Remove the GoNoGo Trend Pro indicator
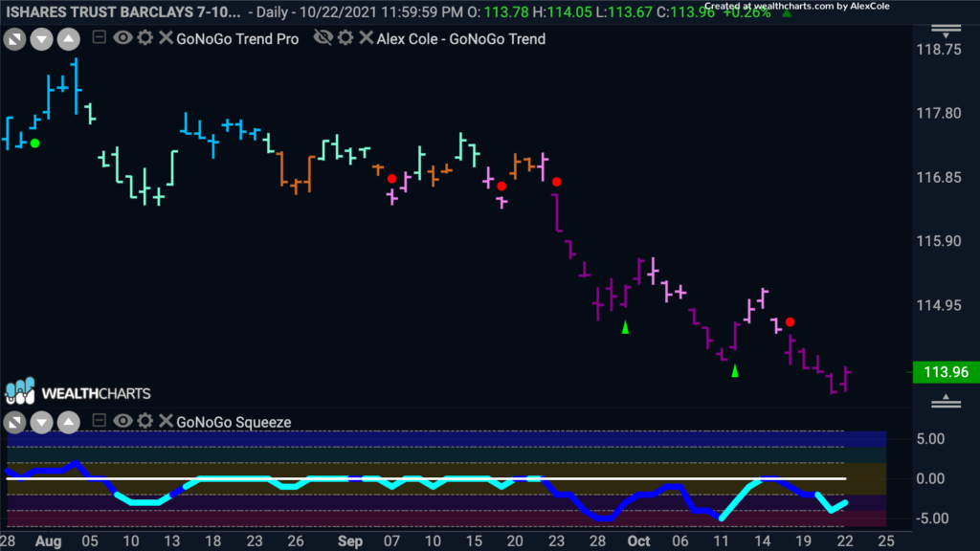 pos(166,37)
